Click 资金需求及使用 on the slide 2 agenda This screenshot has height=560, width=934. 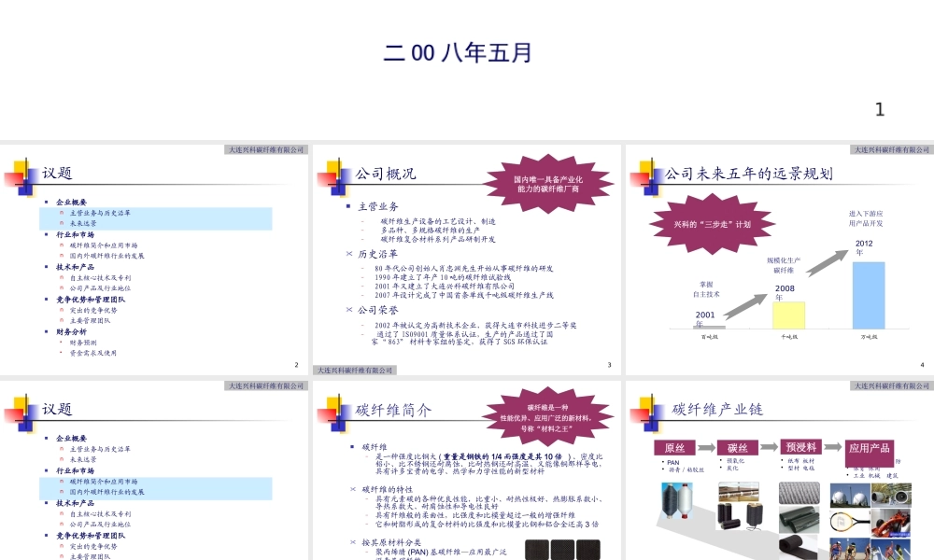[x=92, y=353]
